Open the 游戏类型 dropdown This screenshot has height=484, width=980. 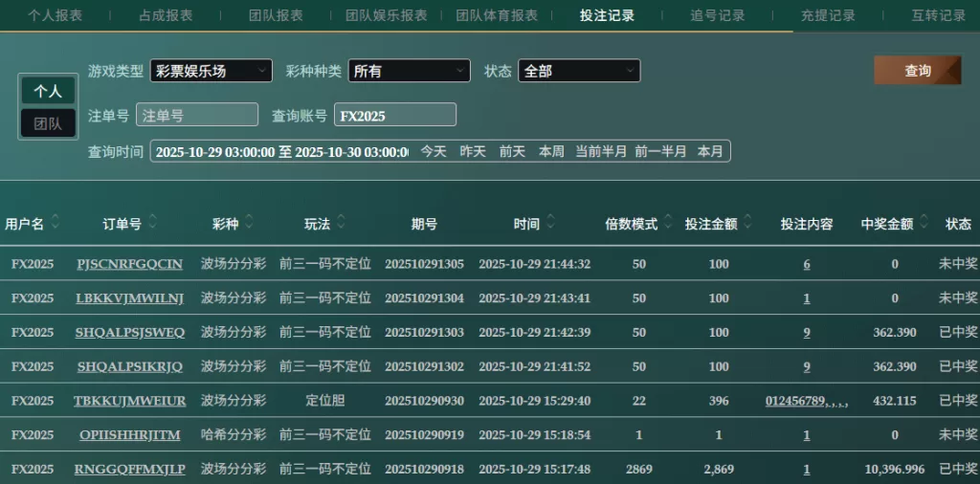pos(212,71)
